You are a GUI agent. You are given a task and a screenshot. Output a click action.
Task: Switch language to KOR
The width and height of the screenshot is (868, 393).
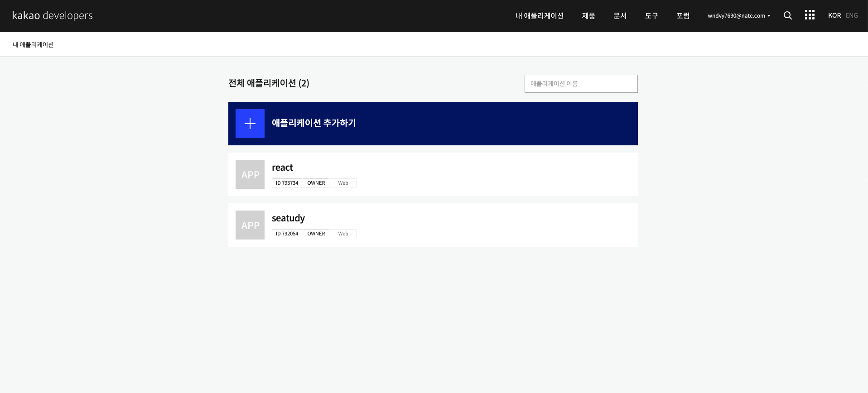[834, 15]
